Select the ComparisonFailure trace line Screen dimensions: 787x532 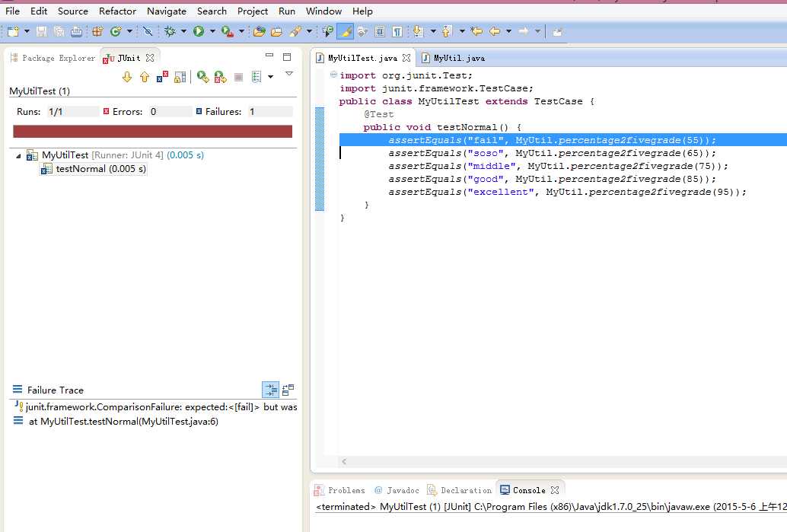pos(155,407)
